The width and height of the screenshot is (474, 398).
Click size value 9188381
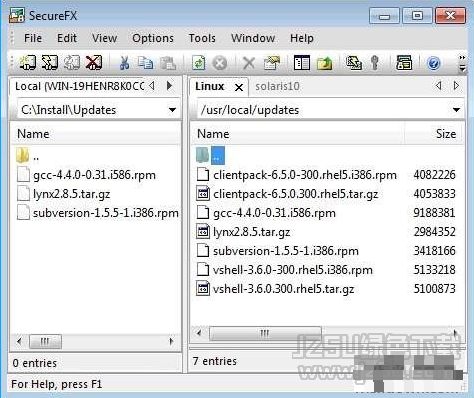coord(434,213)
